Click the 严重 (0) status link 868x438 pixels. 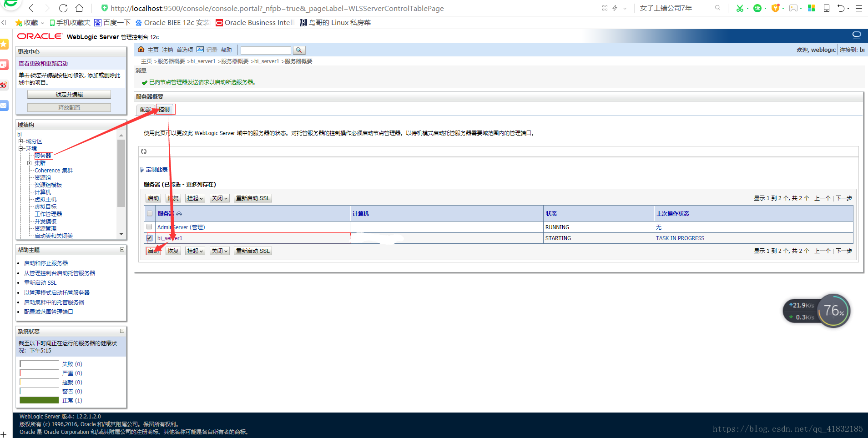[72, 373]
